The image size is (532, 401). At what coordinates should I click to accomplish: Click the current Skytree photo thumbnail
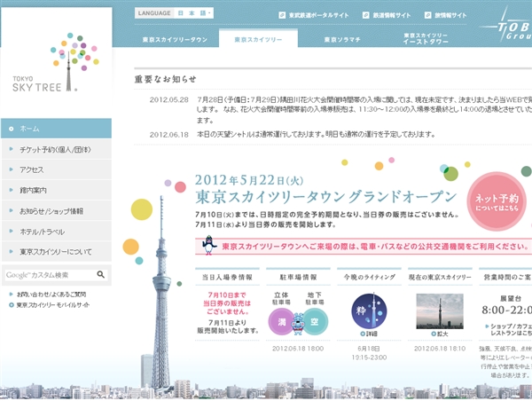[x=440, y=311]
